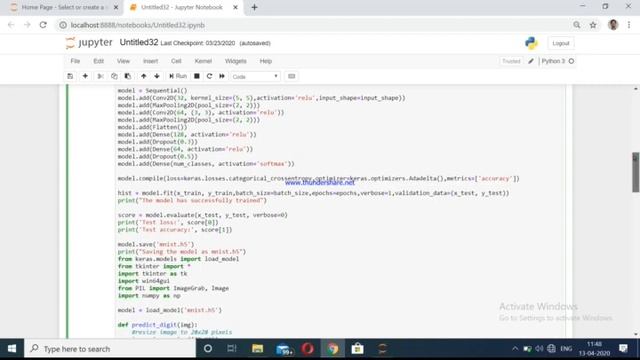Click the Jupyter logo
The height and width of the screenshot is (360, 640).
(89, 43)
